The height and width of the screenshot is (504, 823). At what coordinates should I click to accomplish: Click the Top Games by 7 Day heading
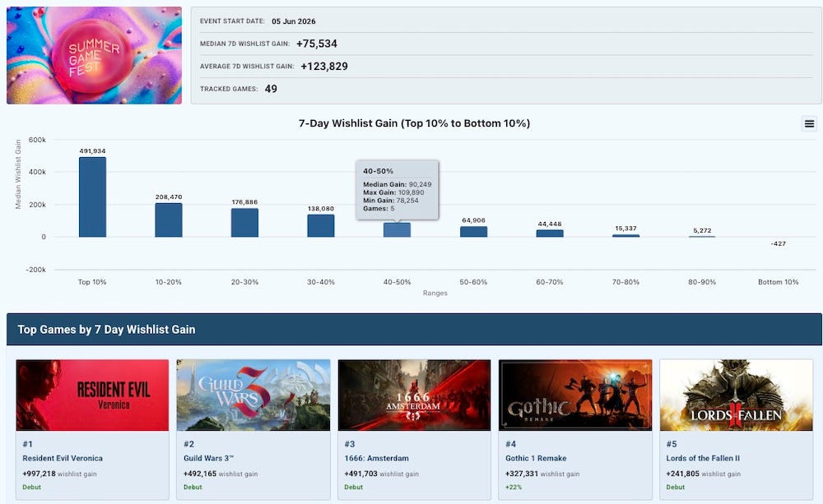click(106, 330)
